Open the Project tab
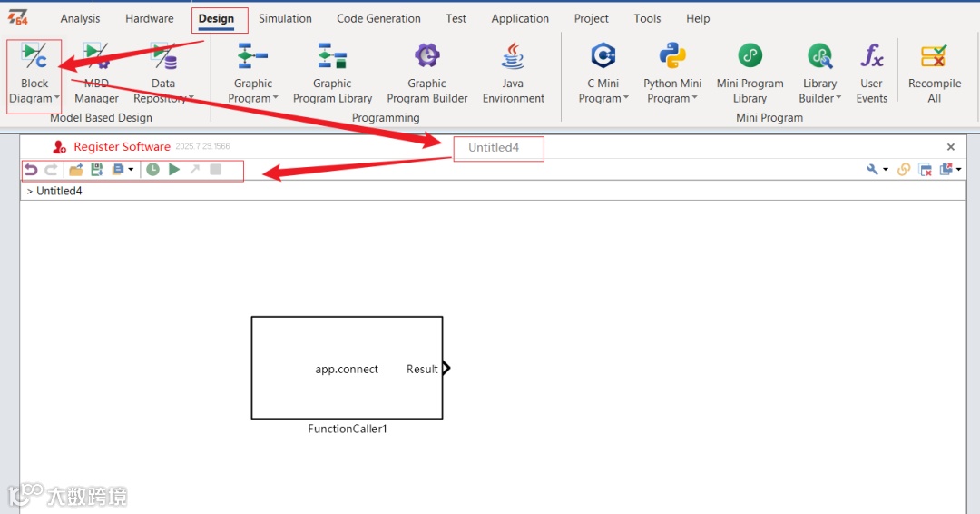Screen dimensions: 980x514 [592, 19]
